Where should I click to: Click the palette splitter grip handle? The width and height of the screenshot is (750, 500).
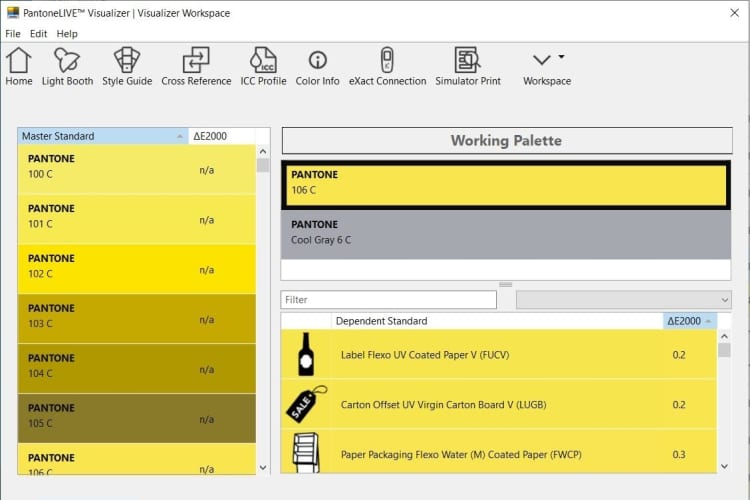(x=506, y=284)
